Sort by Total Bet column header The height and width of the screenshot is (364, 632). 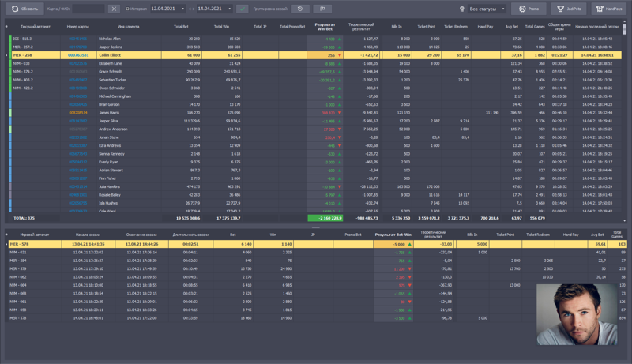click(181, 27)
